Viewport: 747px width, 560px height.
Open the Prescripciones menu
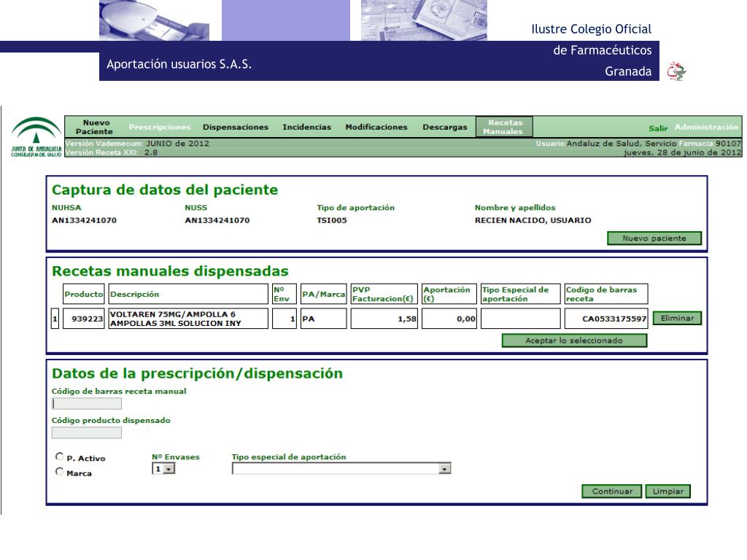pyautogui.click(x=160, y=127)
